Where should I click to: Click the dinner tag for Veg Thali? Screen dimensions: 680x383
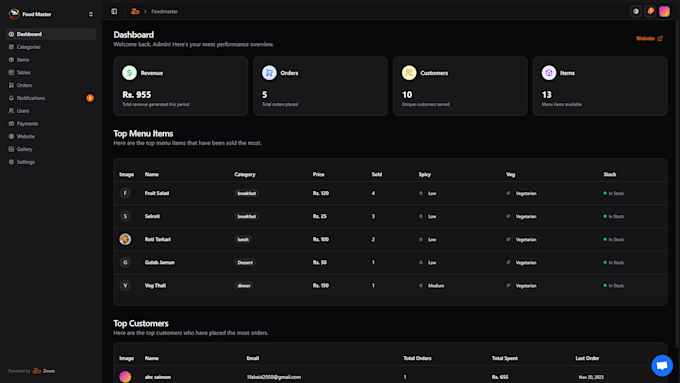244,285
